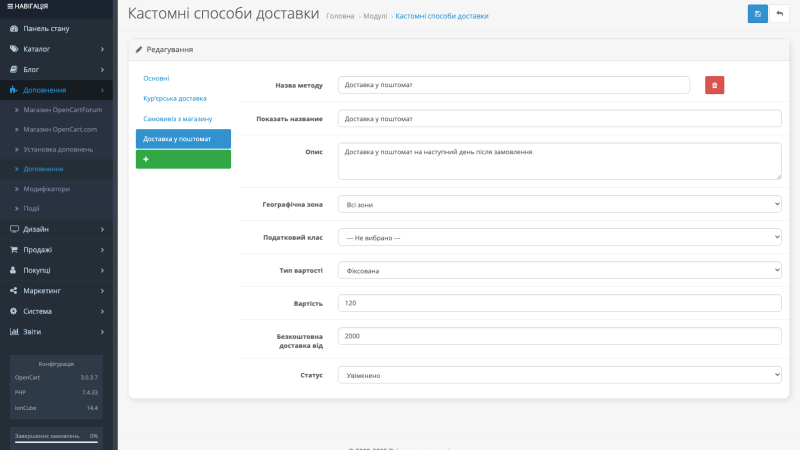Screen dimensions: 800x450
Task: Click the cart icon beside Продажі
Action: pyautogui.click(x=14, y=249)
